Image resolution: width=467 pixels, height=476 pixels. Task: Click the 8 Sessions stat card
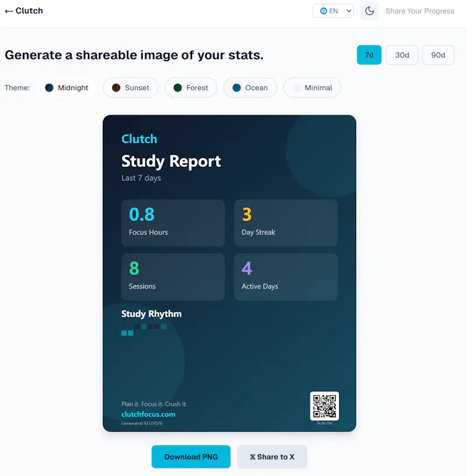173,277
